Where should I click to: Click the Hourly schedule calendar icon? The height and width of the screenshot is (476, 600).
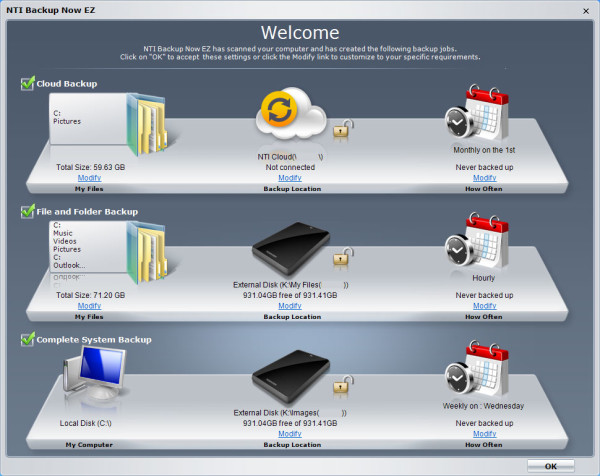tap(477, 241)
